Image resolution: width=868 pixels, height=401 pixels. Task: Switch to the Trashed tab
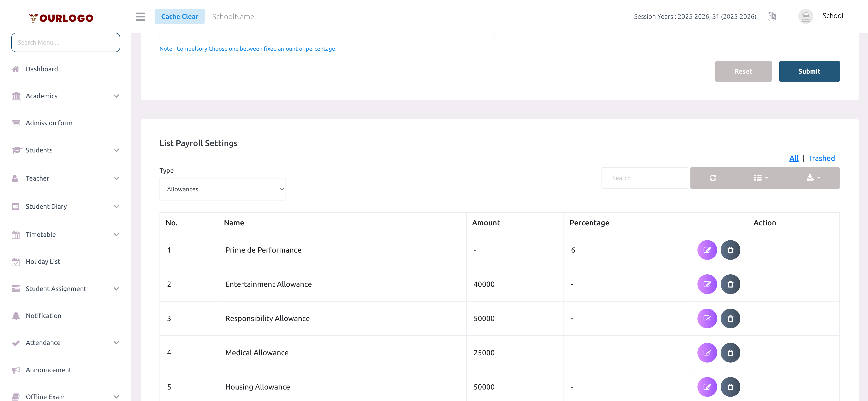coord(822,158)
